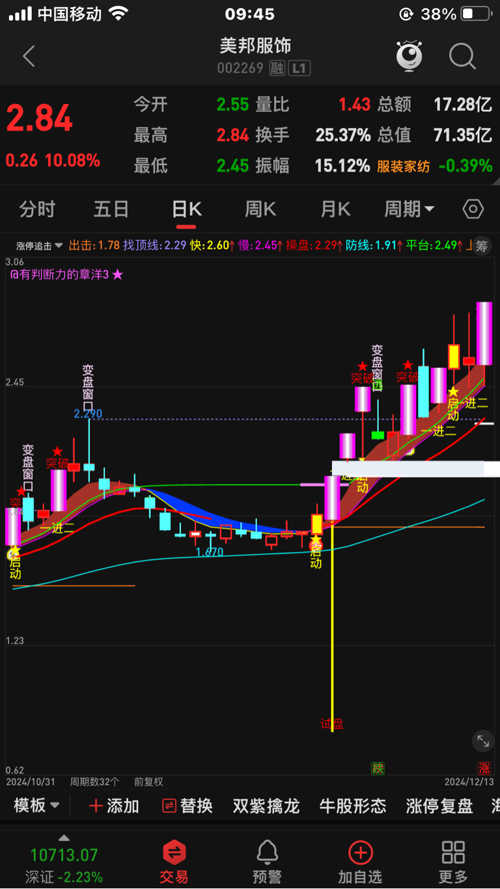Switch to the 分时 tab
Screen dimensions: 500x889
[x=37, y=210]
